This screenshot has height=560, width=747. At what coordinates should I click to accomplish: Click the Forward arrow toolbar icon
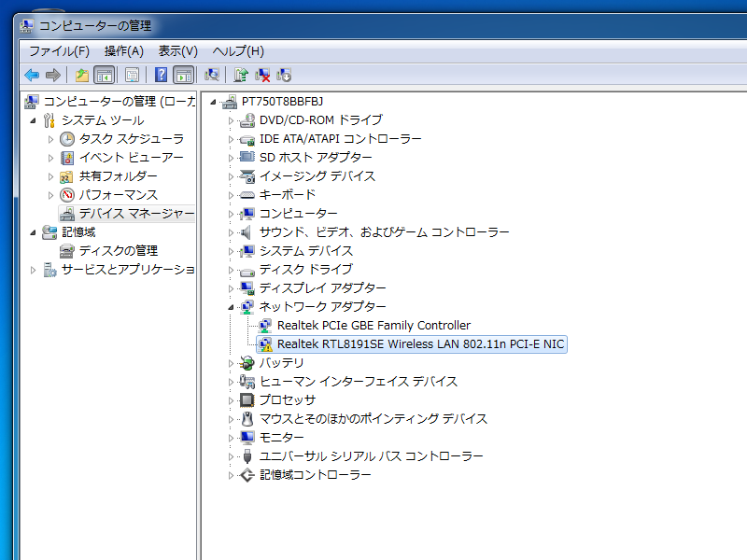pos(53,75)
